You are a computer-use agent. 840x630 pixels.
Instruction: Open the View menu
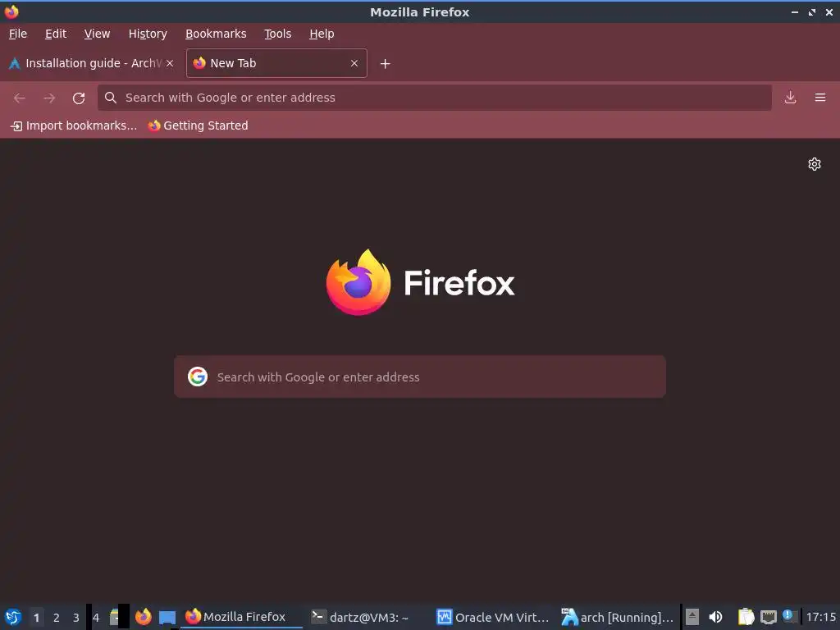pos(97,34)
